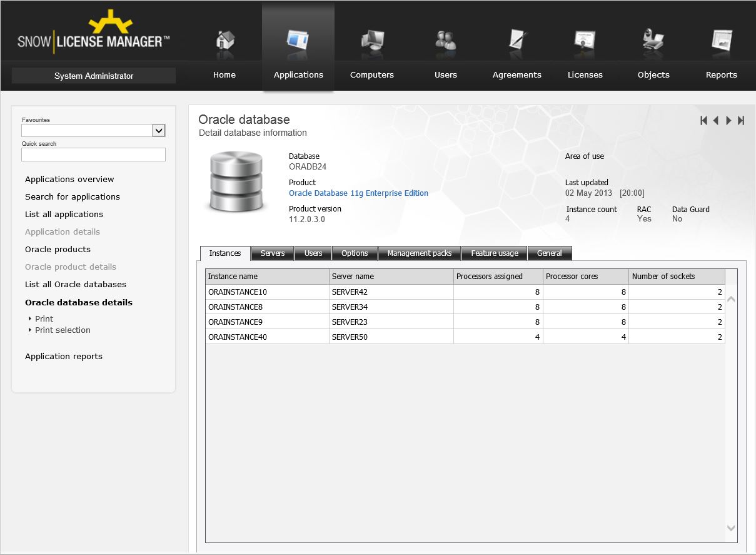
Task: Open the Objects webcam icon
Action: tap(653, 40)
